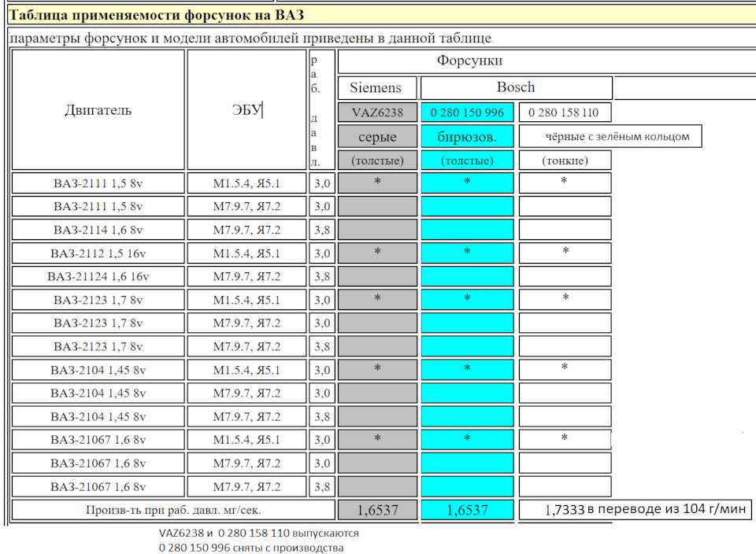
Task: Click the gray 'серые' color cell
Action: click(x=377, y=136)
